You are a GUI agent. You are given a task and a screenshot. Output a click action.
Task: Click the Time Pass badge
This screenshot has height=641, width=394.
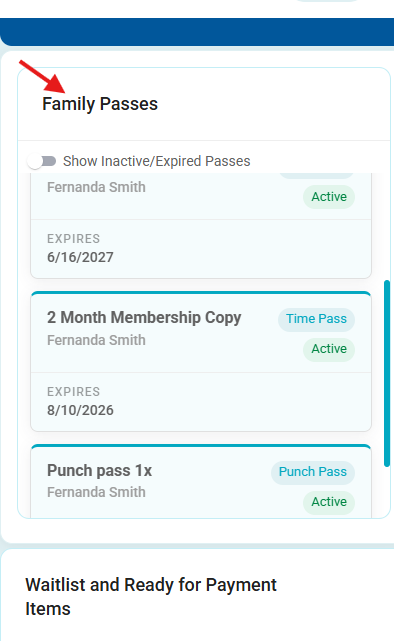(x=316, y=319)
